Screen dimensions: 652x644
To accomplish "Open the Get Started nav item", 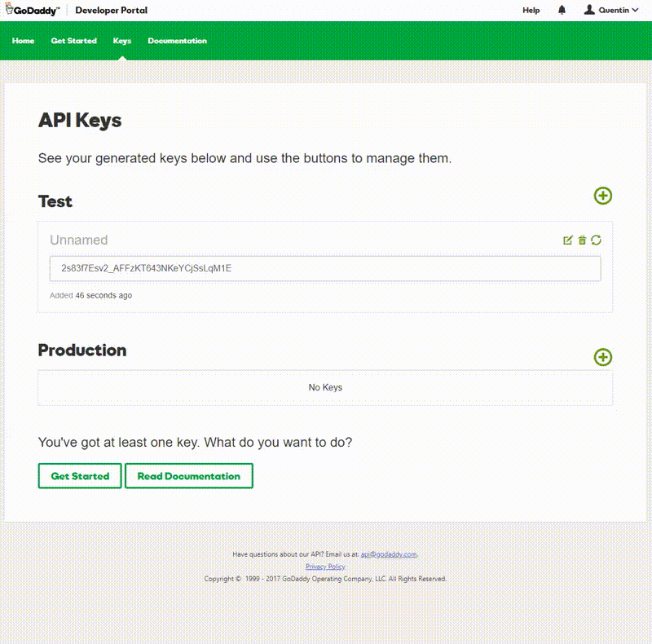I will (74, 41).
